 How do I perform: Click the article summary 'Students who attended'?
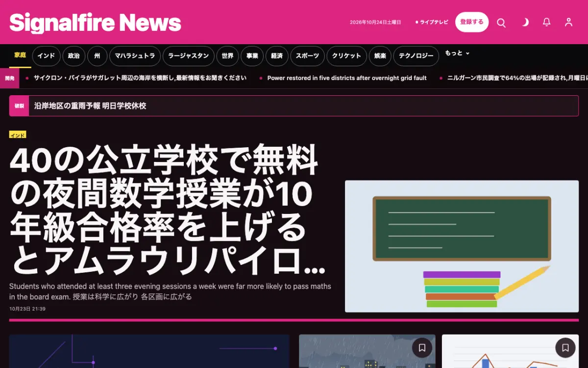[x=170, y=291]
